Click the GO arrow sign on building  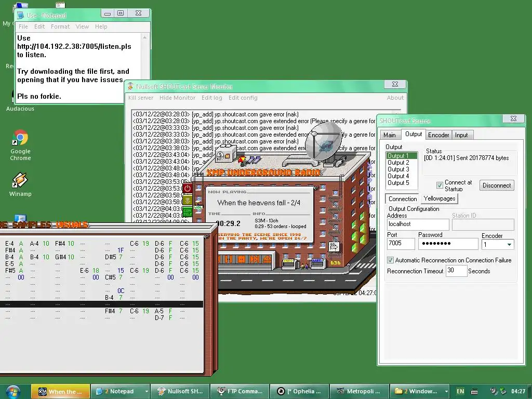tap(334, 246)
